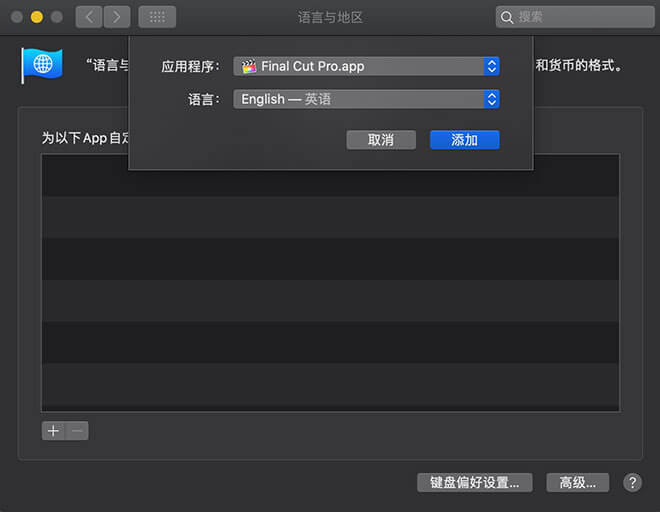Viewport: 660px width, 512px height.
Task: Click the minus button to remove an app
Action: [x=77, y=431]
